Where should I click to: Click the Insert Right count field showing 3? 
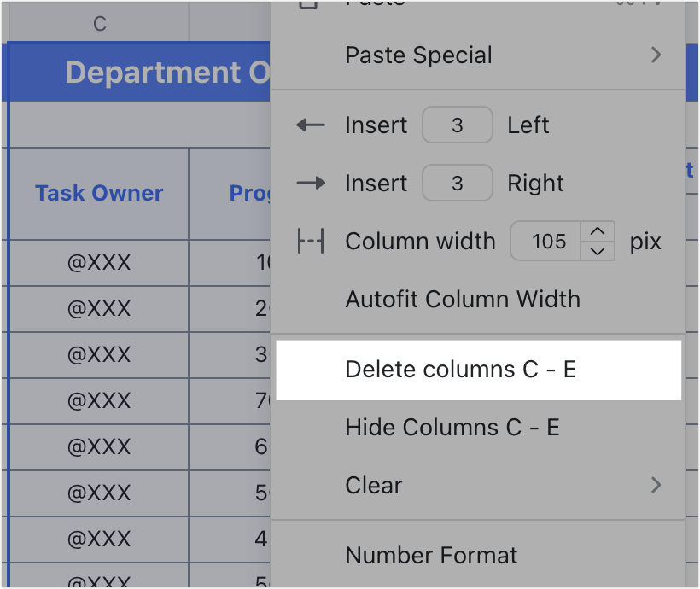pyautogui.click(x=458, y=183)
